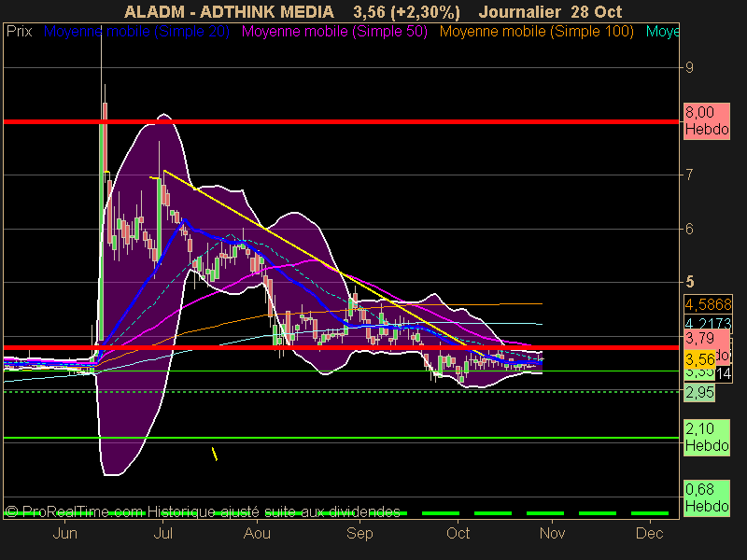This screenshot has width=747, height=560.
Task: Click the 'Sep' time axis label
Action: tap(359, 533)
